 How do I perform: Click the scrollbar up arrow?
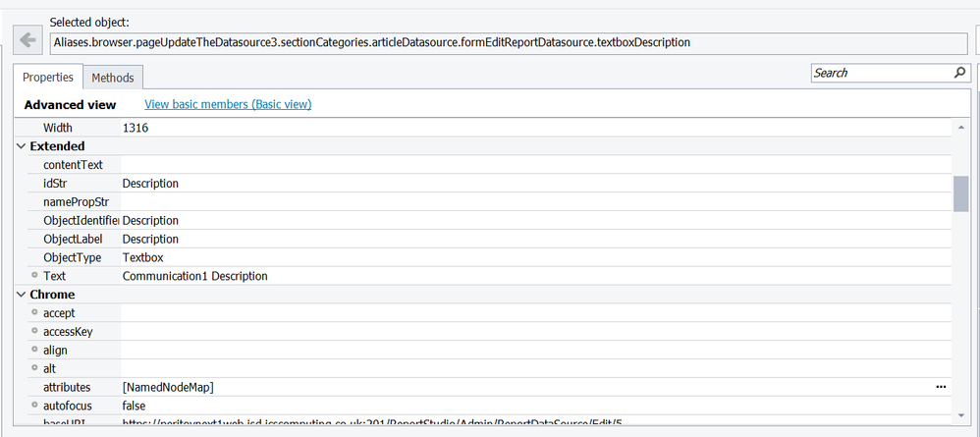coord(960,128)
